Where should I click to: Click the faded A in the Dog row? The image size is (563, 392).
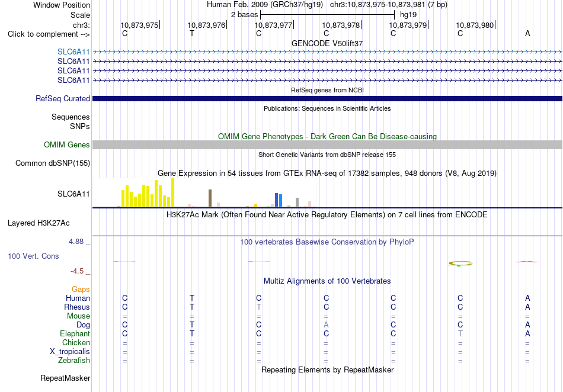point(326,324)
